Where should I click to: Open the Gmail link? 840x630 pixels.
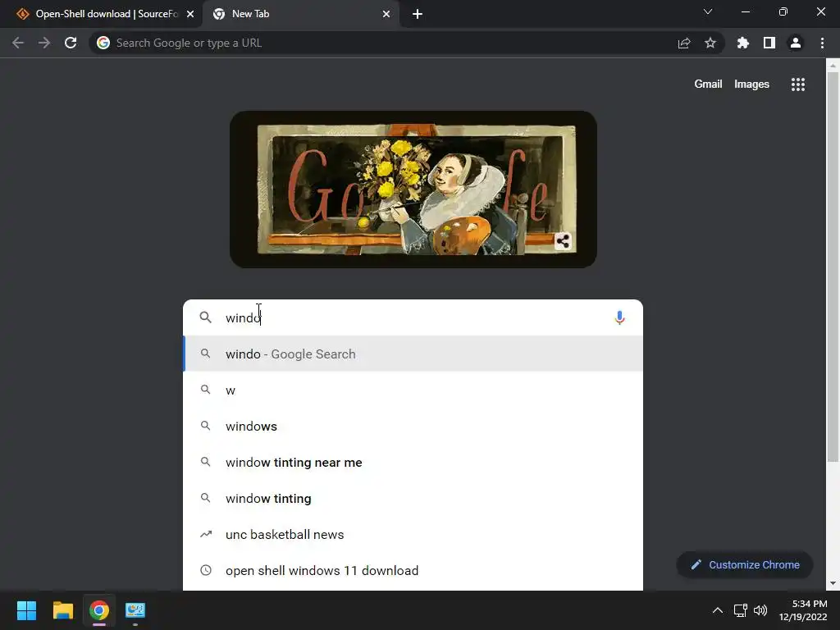pos(708,84)
